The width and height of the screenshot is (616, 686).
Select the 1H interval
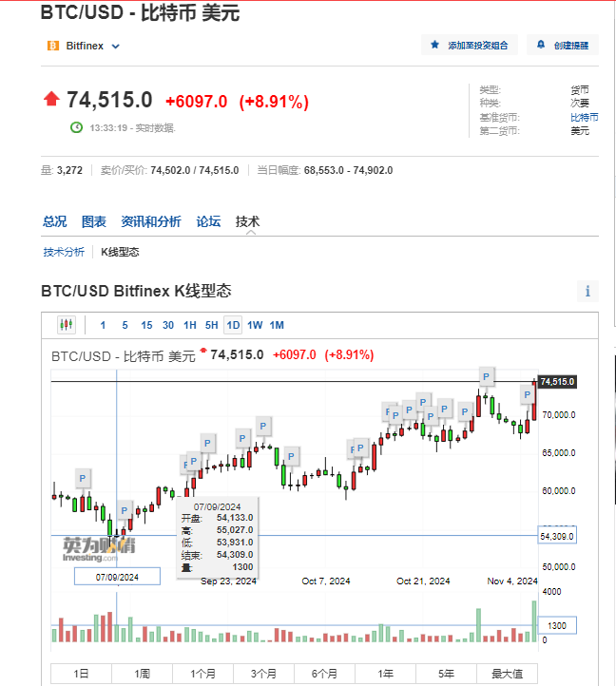point(190,325)
